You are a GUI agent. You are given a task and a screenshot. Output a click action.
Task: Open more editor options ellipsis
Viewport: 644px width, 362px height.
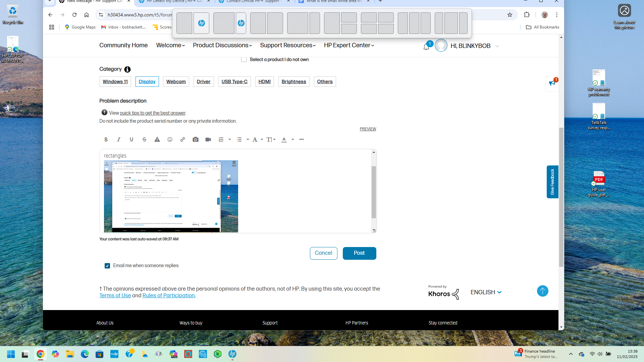click(x=302, y=139)
